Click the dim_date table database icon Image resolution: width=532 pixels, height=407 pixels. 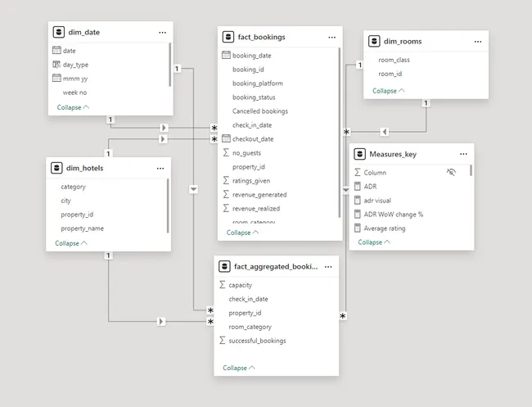pyautogui.click(x=59, y=32)
